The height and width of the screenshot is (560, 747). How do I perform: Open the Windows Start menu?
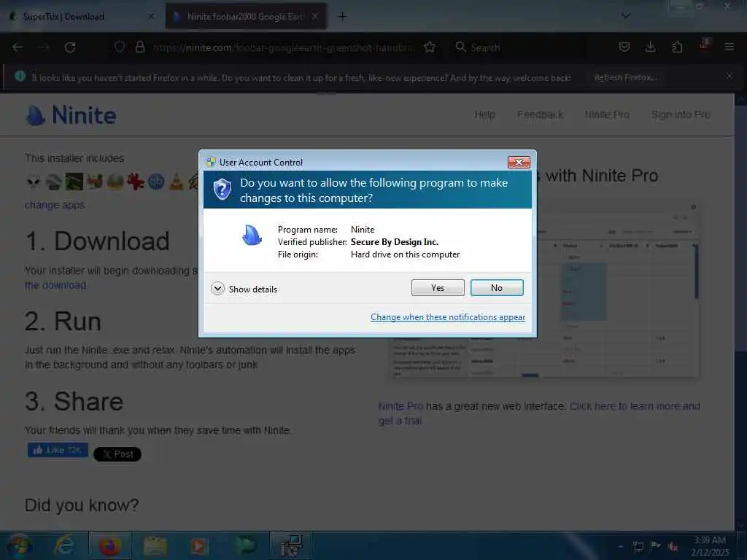point(20,545)
